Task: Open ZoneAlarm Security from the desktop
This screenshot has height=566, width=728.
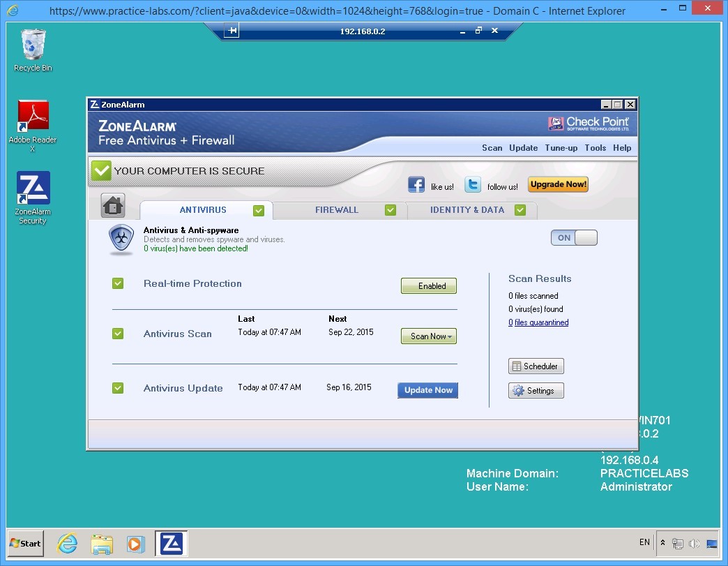Action: [x=32, y=188]
